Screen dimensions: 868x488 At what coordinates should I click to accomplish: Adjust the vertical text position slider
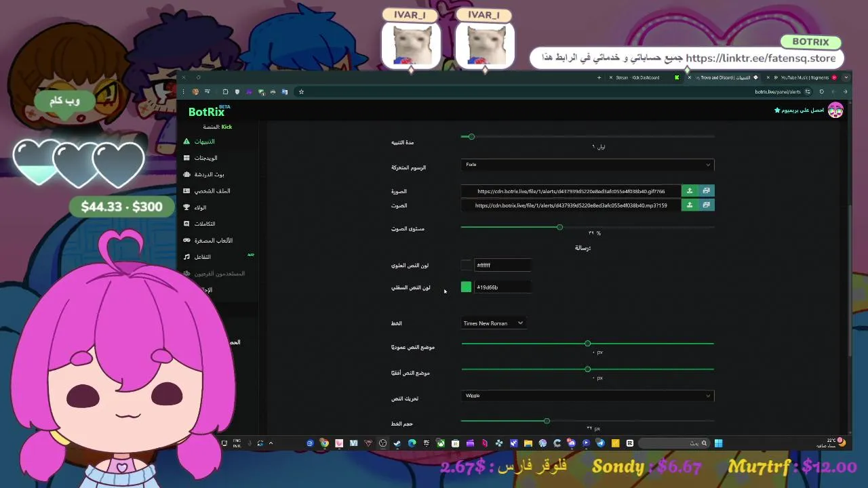[587, 344]
